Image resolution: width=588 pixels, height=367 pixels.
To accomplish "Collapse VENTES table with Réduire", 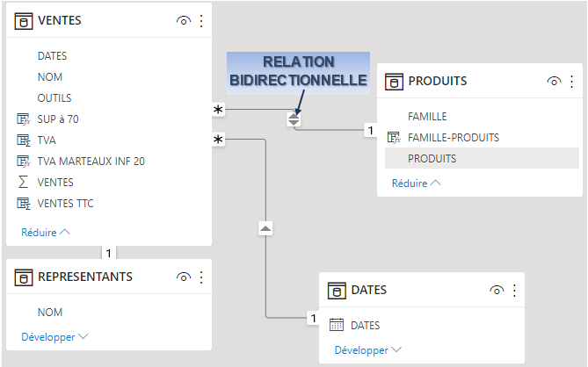I will (x=46, y=233).
